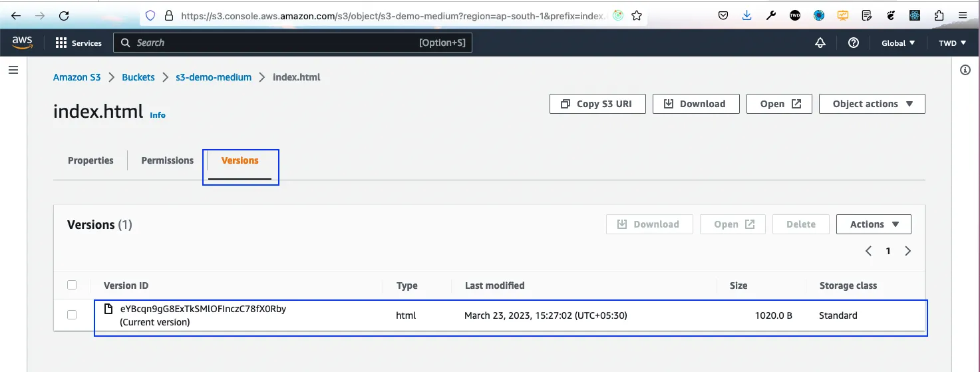Go to previous page with left chevron

coord(868,251)
